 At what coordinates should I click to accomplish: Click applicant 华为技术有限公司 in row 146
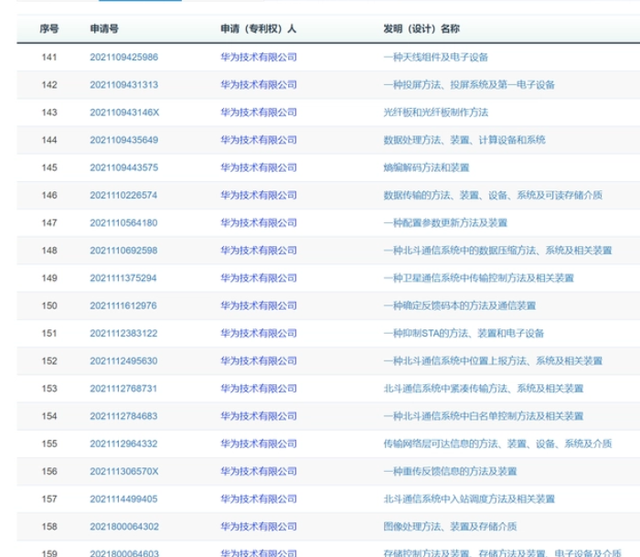[259, 195]
